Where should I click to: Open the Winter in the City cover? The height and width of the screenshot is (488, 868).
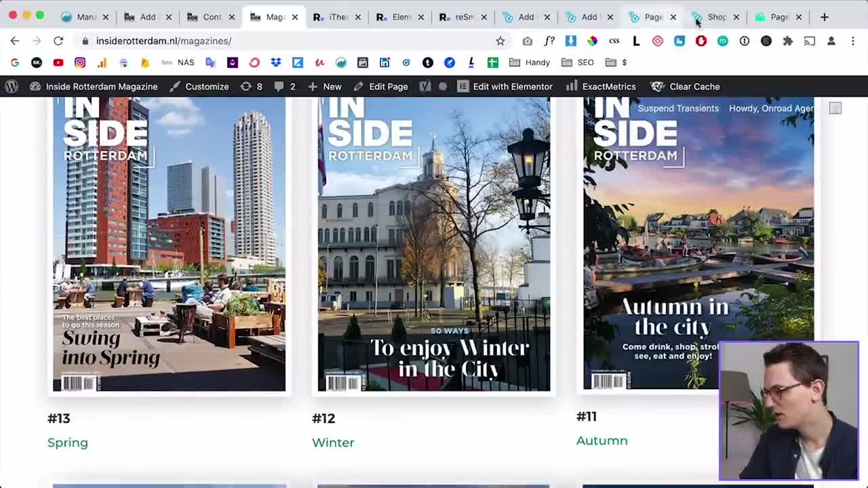point(434,244)
